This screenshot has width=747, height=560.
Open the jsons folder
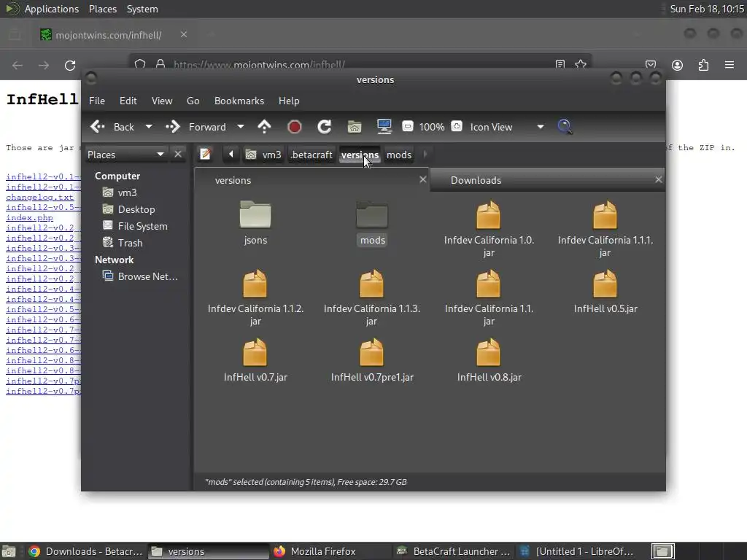pos(255,223)
